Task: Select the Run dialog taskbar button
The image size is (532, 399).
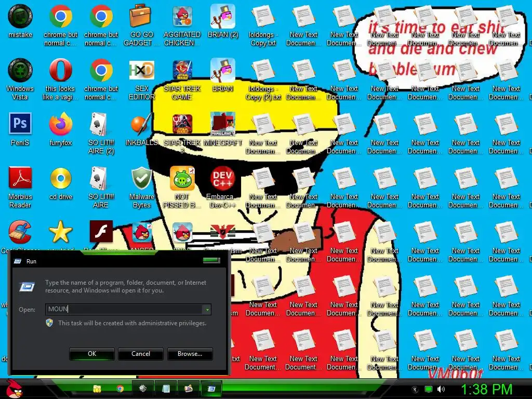Action: point(211,389)
